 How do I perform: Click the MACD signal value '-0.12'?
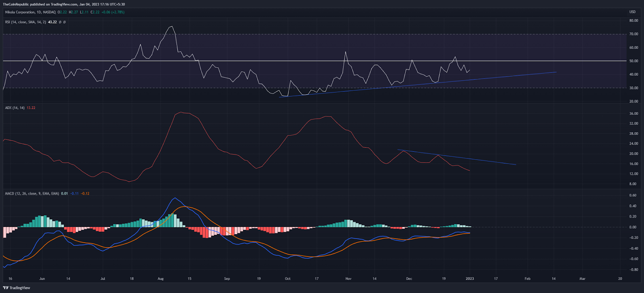85,194
